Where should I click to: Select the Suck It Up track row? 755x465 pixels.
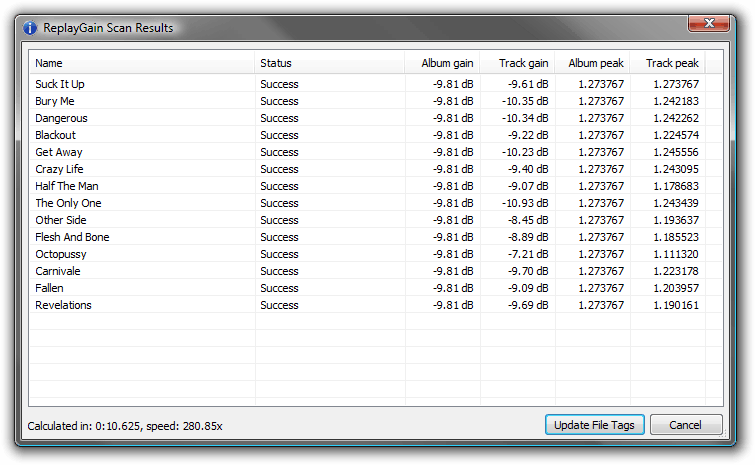376,84
